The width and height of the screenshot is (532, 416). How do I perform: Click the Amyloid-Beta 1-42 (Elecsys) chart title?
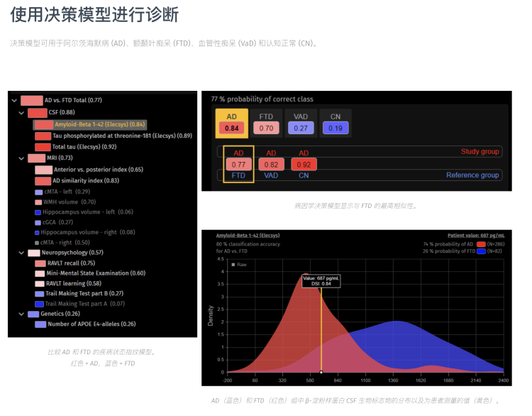pos(248,236)
